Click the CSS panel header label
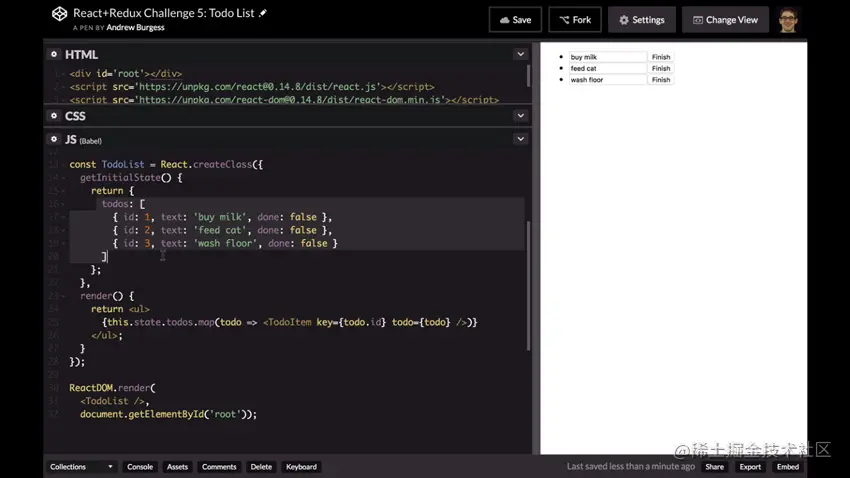The width and height of the screenshot is (850, 478). coord(75,116)
